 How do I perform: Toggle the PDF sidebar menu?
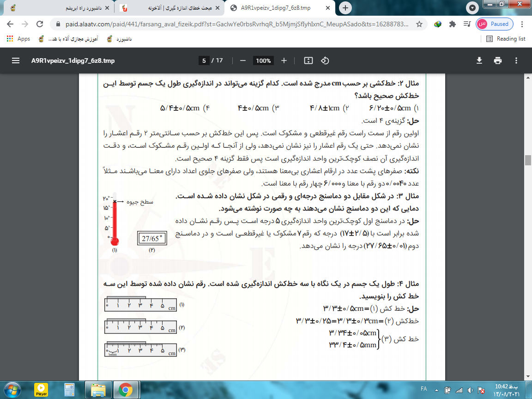pyautogui.click(x=16, y=61)
